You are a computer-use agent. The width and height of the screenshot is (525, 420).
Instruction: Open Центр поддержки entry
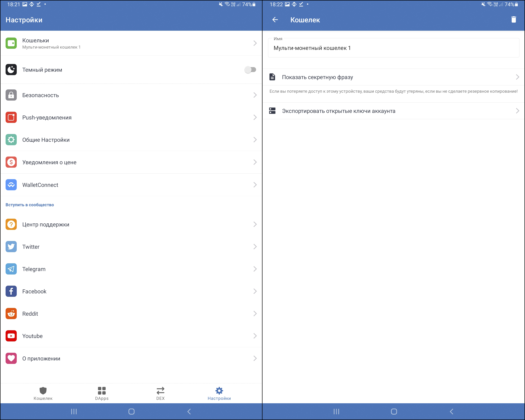(131, 224)
